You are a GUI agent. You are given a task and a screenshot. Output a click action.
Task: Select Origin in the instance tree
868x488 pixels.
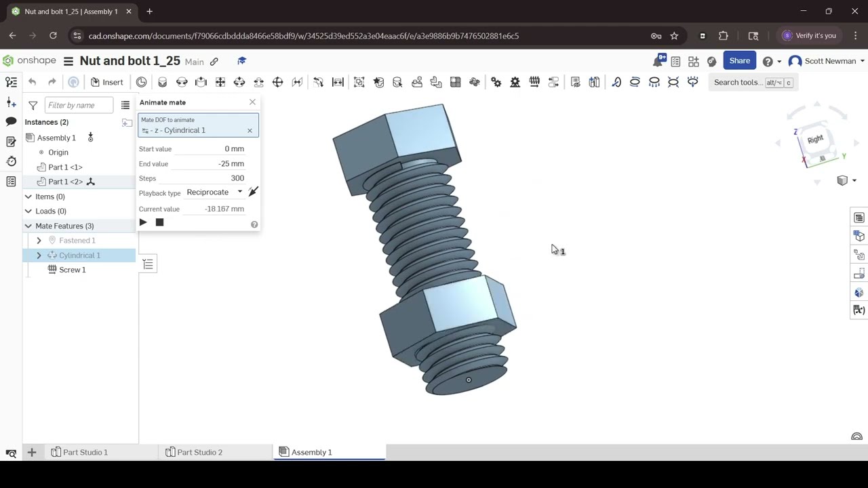coord(58,152)
